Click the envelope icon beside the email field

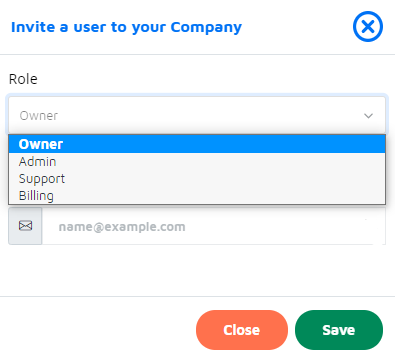[x=25, y=226]
